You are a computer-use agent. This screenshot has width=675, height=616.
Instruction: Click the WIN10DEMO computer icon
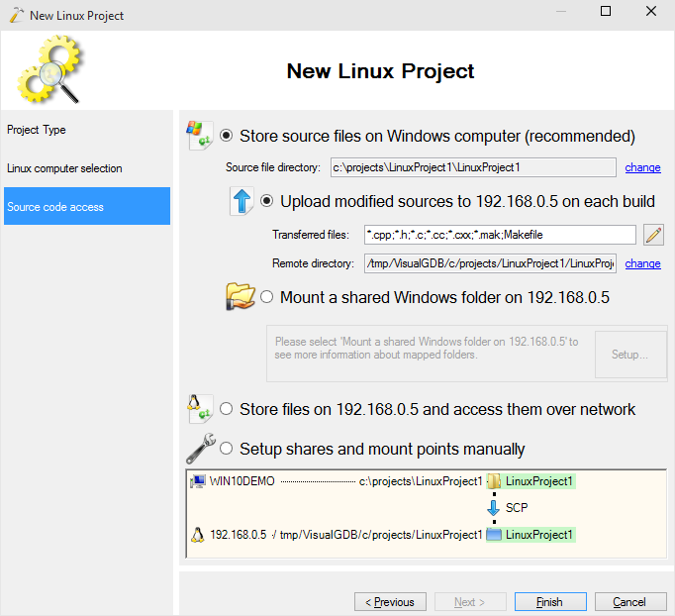tap(198, 481)
